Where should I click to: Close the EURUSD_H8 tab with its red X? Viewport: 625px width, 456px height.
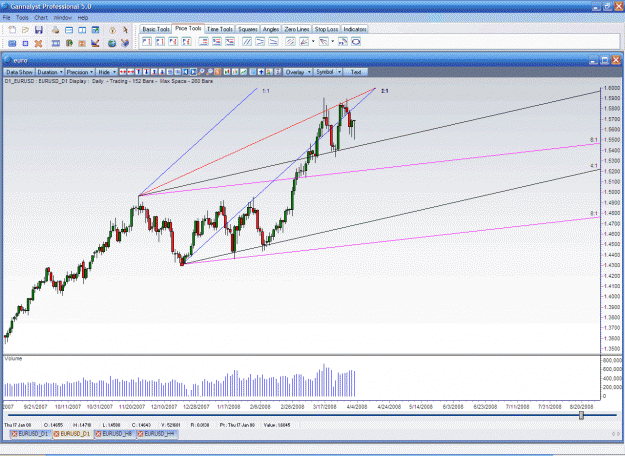[x=98, y=434]
